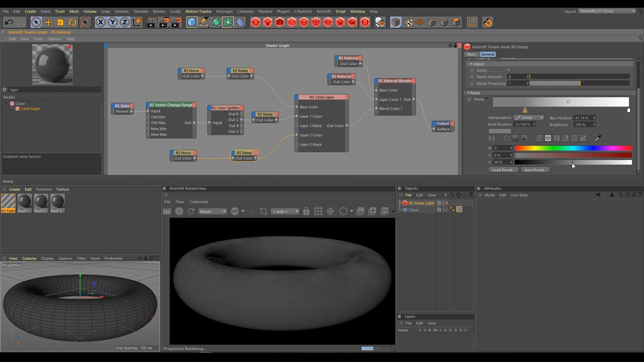Switch color mode to RGB
This screenshot has width=644, height=362.
[539, 138]
